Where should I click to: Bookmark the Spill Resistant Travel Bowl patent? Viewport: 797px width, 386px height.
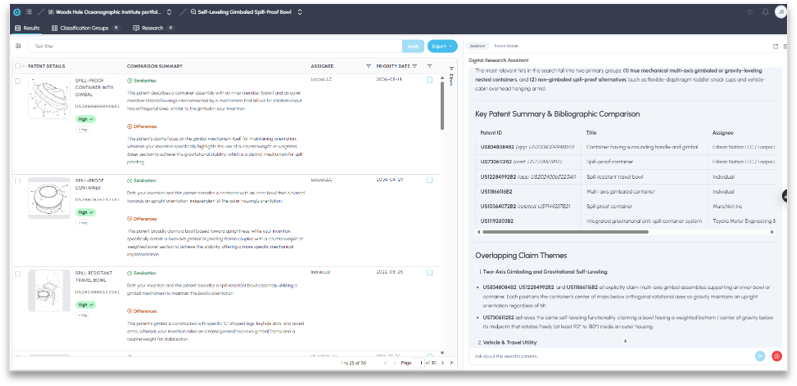coord(430,273)
